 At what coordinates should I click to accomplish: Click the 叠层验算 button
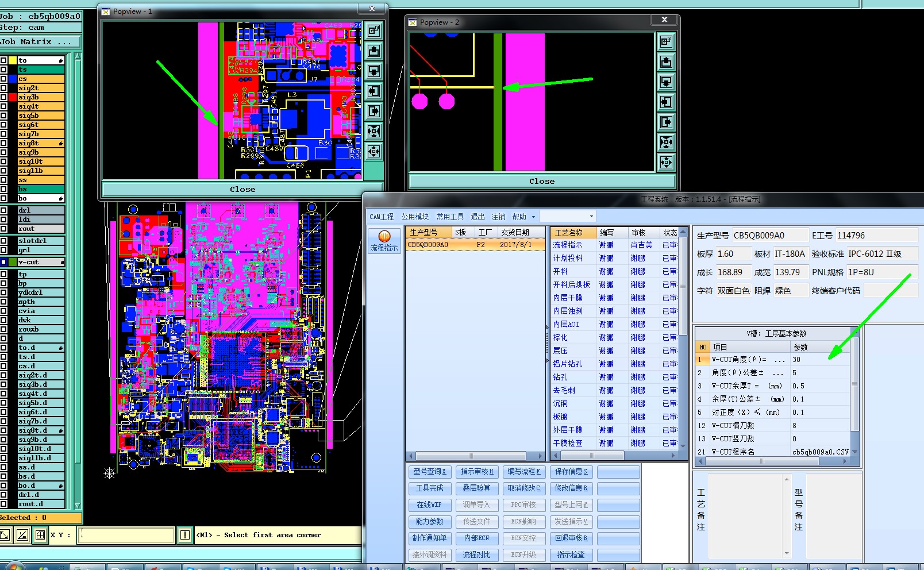pos(476,488)
